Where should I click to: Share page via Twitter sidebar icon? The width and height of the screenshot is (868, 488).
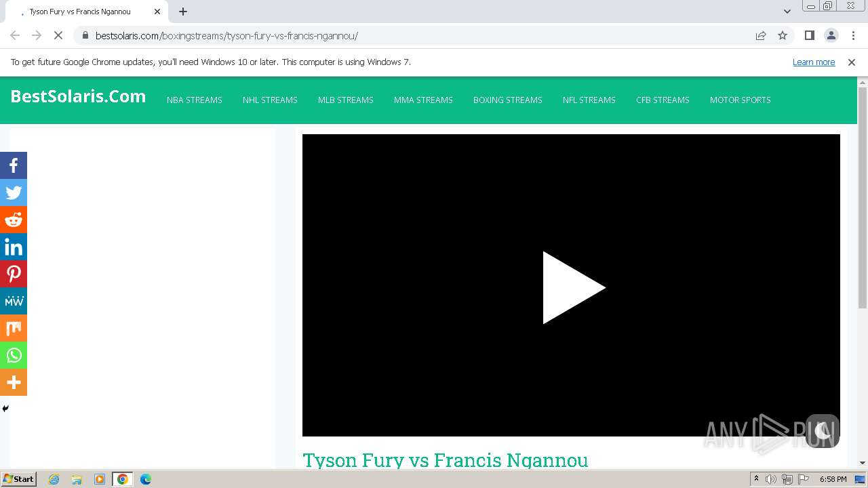pos(14,192)
